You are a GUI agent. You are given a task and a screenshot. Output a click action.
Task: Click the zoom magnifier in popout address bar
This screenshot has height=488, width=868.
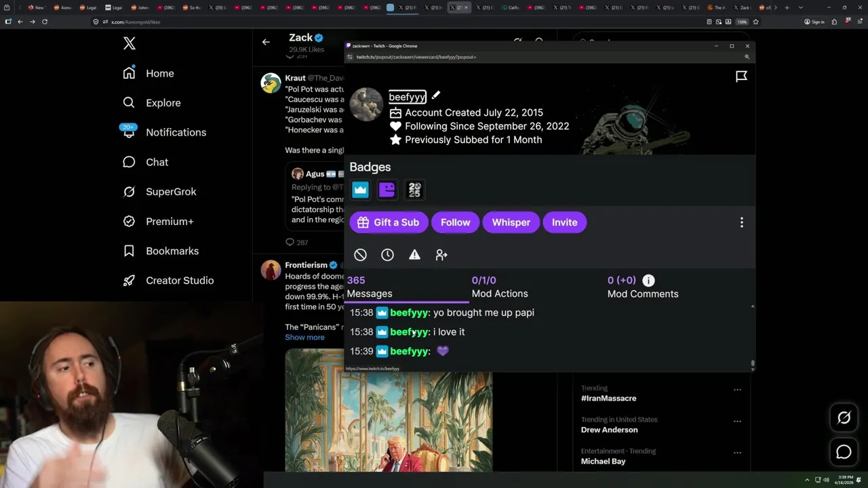(747, 57)
